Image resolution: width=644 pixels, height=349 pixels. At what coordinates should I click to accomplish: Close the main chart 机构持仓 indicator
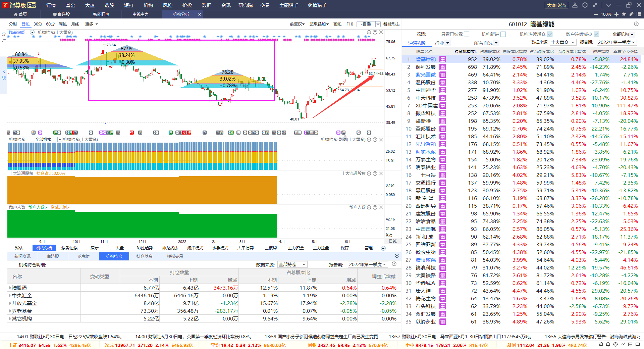(x=381, y=32)
